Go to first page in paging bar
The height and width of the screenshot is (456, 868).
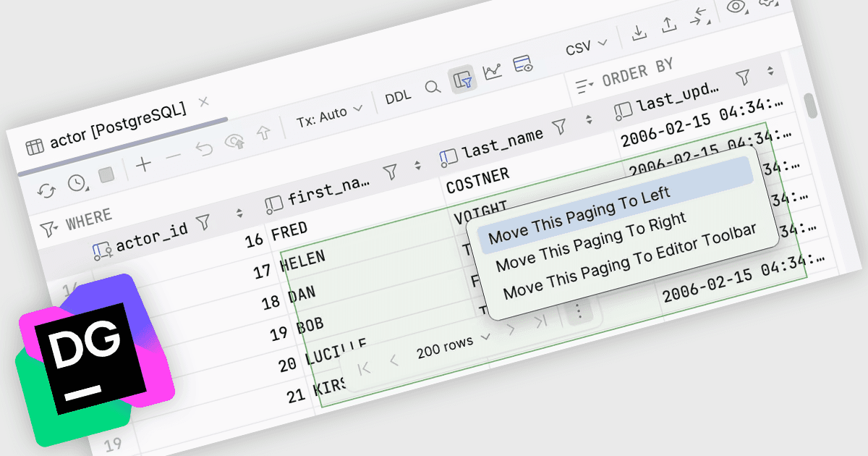[x=364, y=368]
